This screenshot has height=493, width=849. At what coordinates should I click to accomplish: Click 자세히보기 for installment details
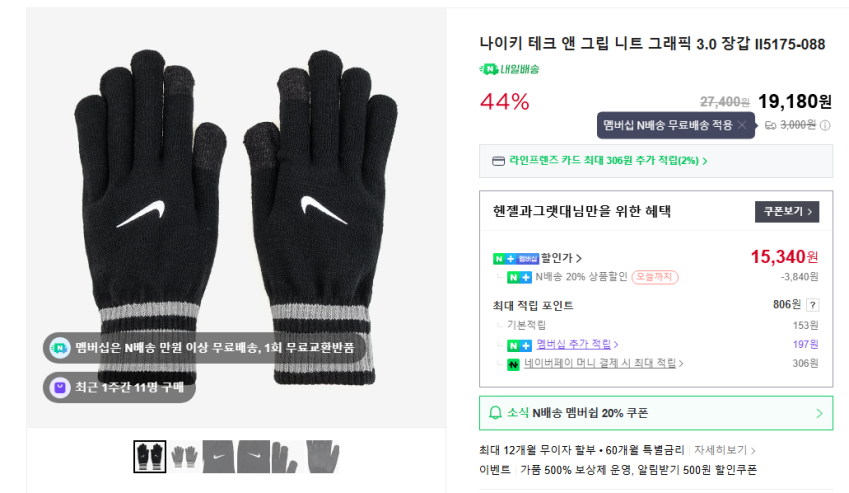coord(725,451)
